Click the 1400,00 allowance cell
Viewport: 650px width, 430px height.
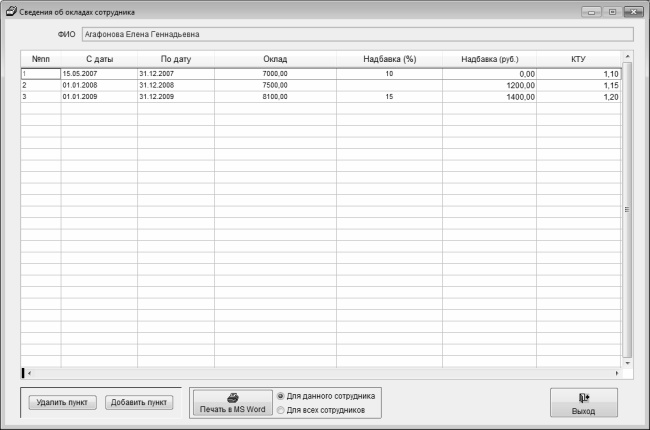click(489, 97)
